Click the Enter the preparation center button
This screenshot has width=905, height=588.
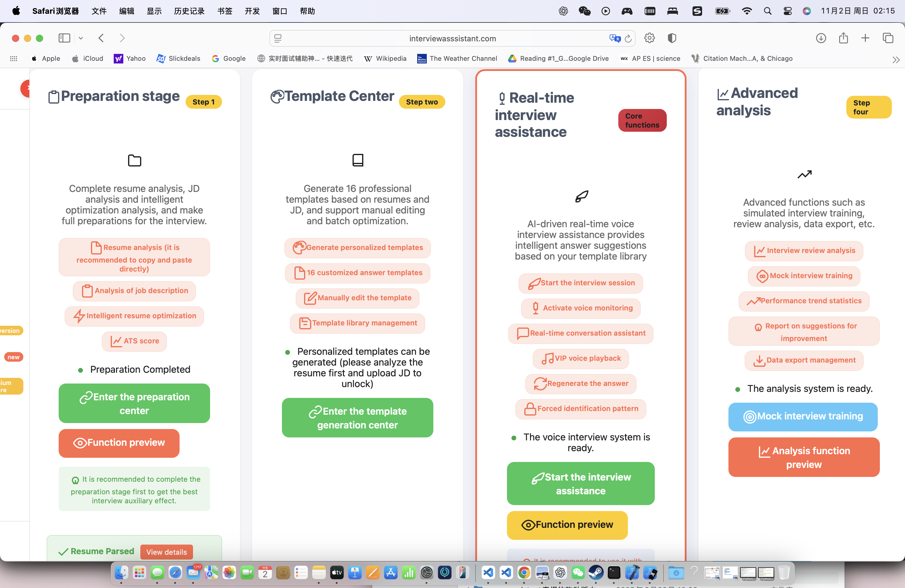pos(134,404)
